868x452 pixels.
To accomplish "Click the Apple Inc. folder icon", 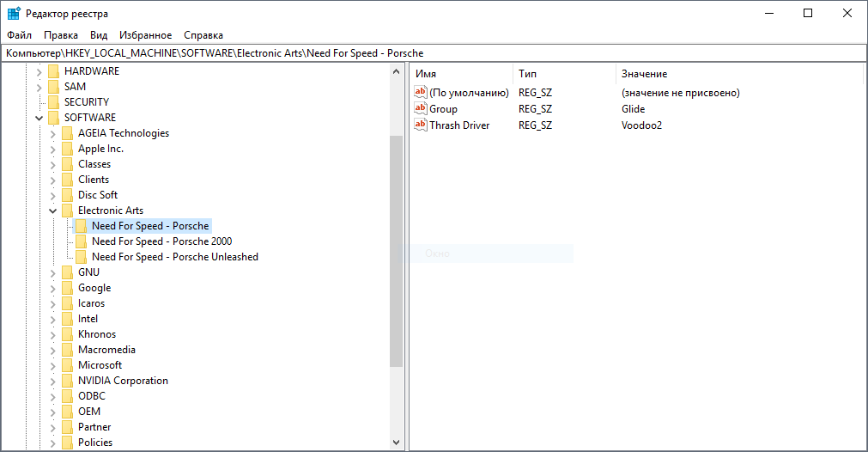I will 68,149.
